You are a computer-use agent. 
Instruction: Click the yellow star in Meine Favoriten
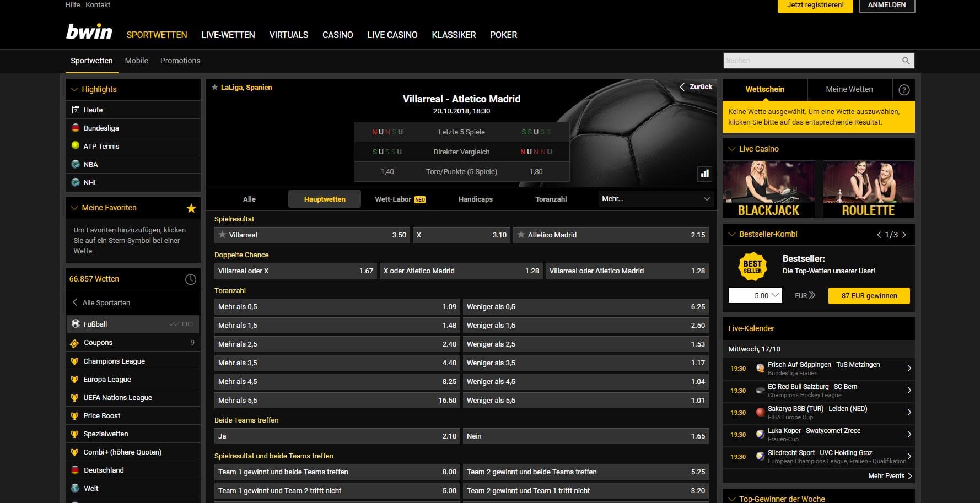click(x=191, y=208)
